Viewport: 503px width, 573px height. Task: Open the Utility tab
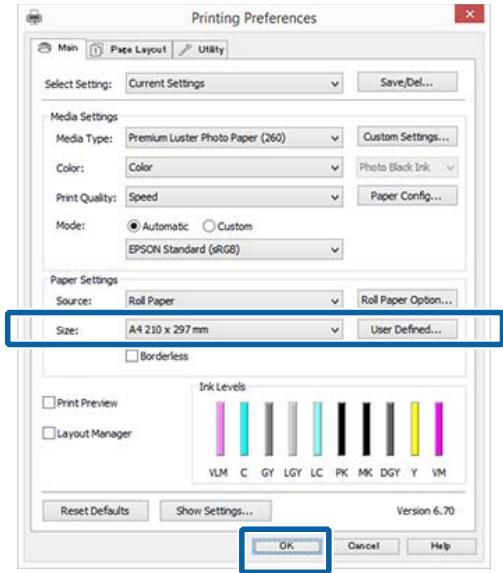pos(201,49)
